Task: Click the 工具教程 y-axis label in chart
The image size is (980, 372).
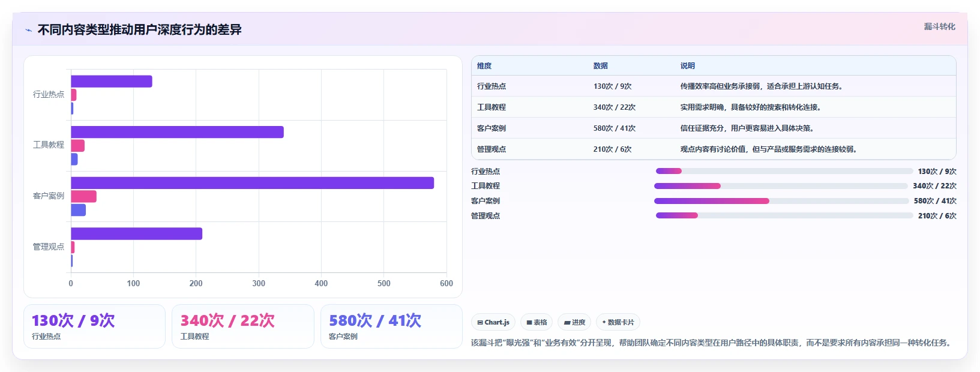Action: click(49, 145)
